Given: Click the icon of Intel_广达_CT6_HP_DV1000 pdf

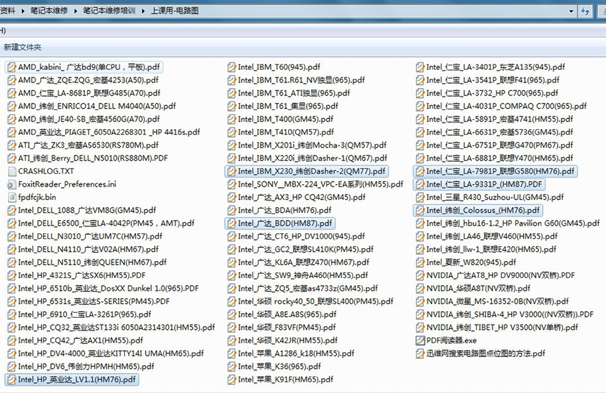Looking at the screenshot, I should click(232, 236).
